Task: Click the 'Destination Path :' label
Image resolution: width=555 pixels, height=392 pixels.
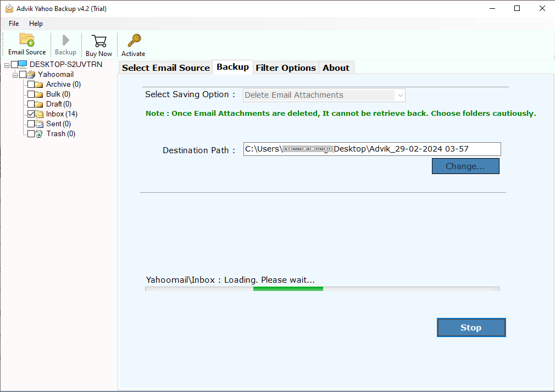Action: pyautogui.click(x=198, y=150)
